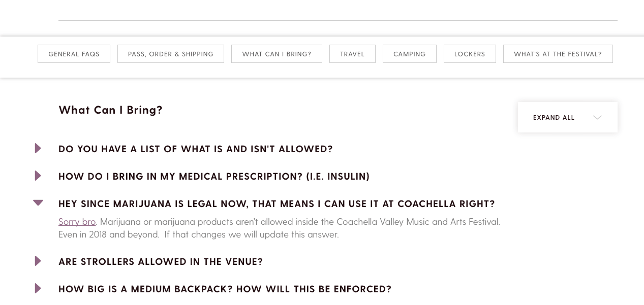Click the 'What Can I Bring?' section heading
This screenshot has width=644, height=305.
pyautogui.click(x=110, y=110)
